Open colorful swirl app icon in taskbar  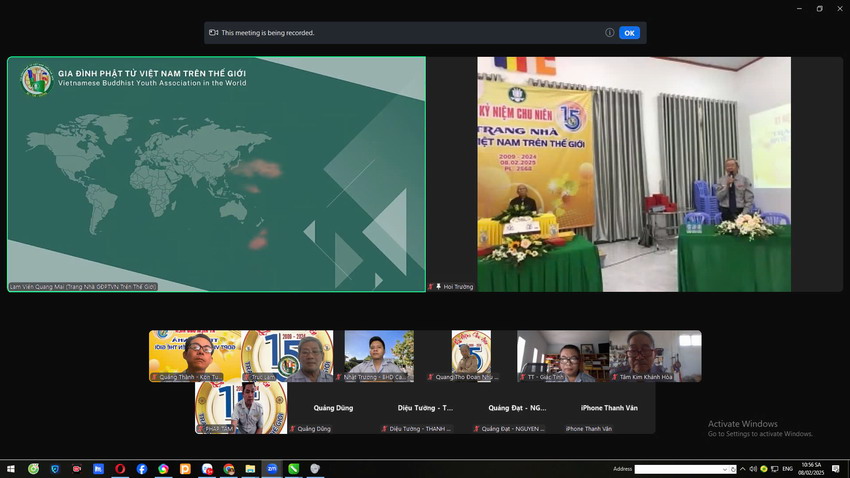coord(163,469)
